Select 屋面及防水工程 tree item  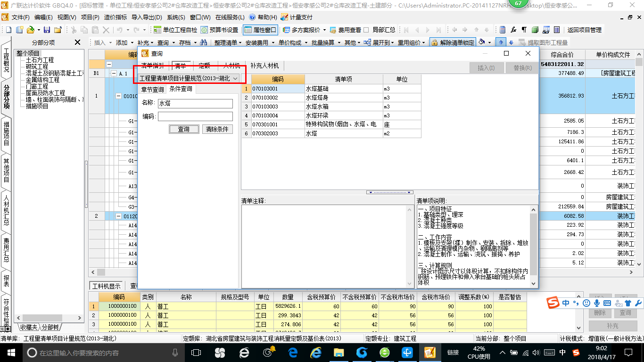[x=45, y=93]
